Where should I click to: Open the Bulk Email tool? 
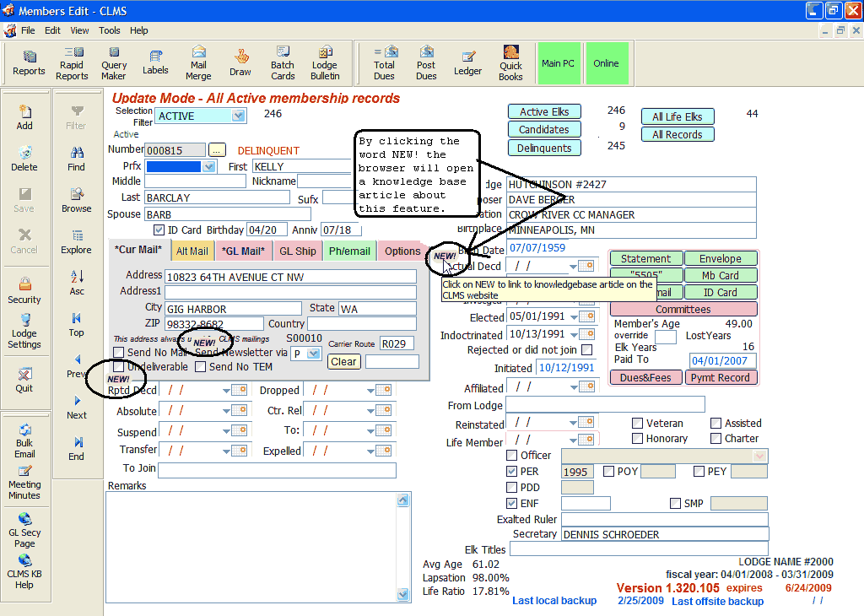pos(24,436)
